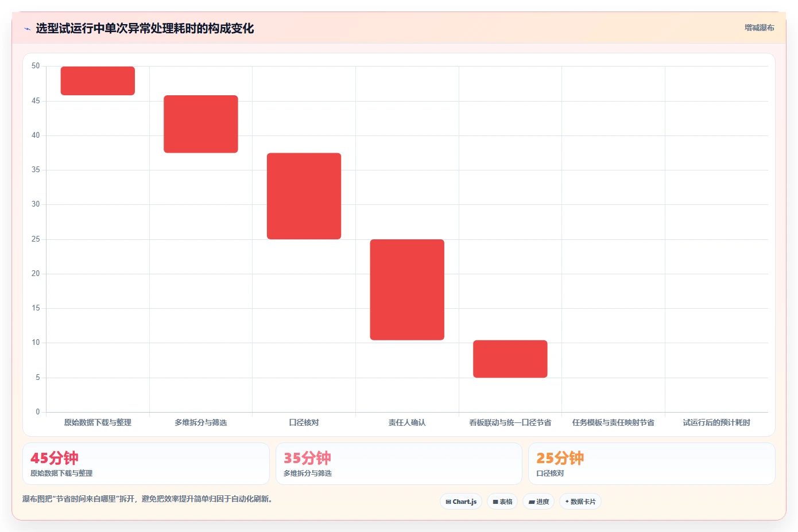Click the y-axis value 50
The height and width of the screenshot is (532, 798).
36,66
